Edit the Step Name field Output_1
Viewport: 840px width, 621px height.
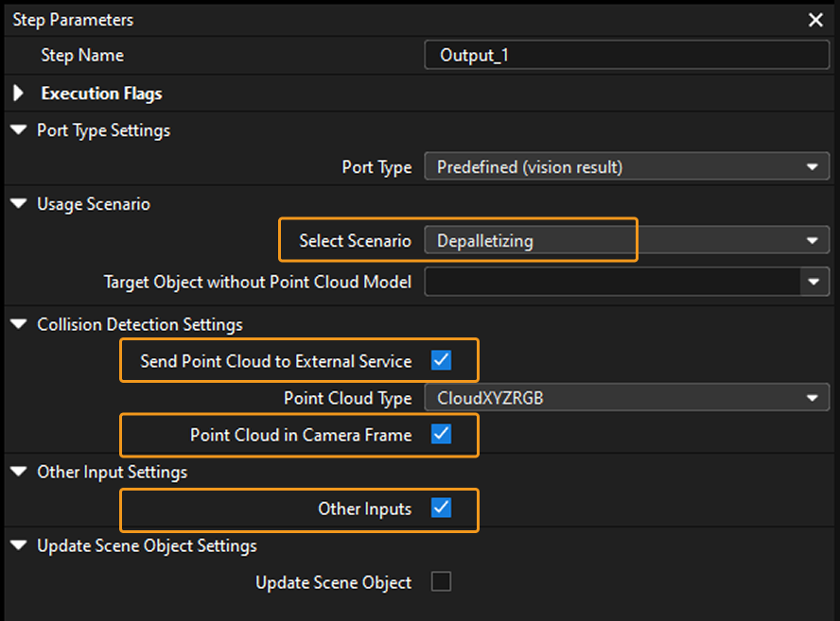click(626, 55)
